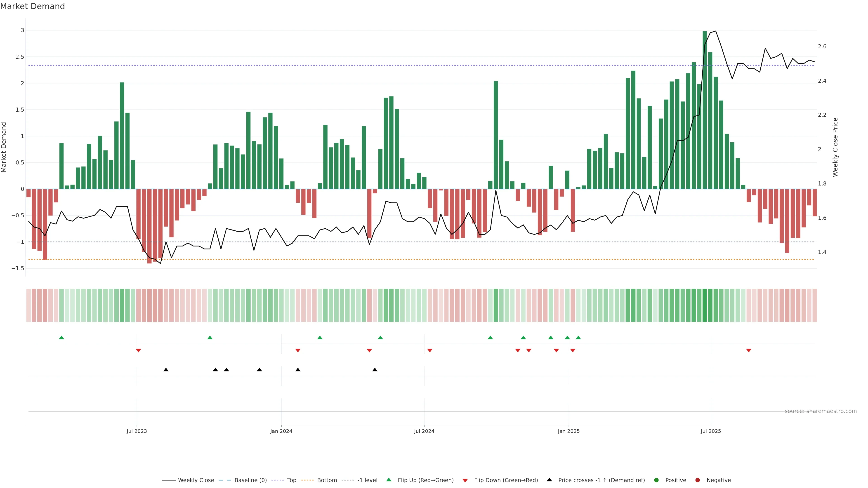Click the Negative red circle legend icon
The image size is (868, 488).
pos(698,480)
